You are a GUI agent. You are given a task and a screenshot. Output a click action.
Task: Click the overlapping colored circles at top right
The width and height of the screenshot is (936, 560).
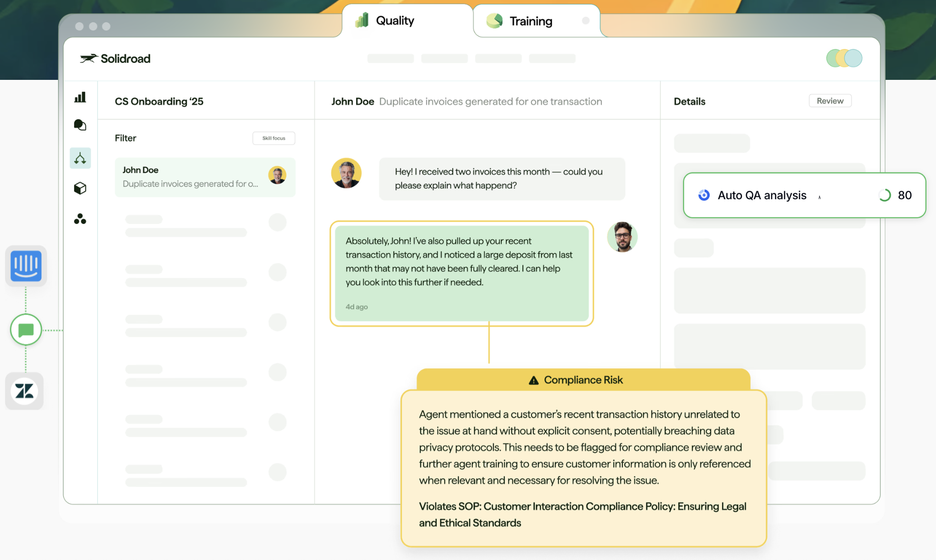844,58
